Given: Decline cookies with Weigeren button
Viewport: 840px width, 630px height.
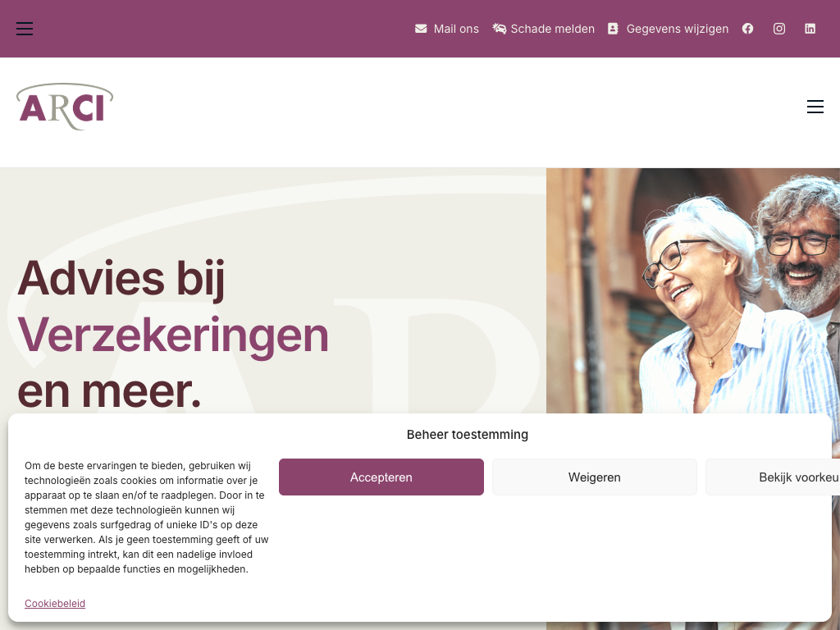Looking at the screenshot, I should pos(595,477).
